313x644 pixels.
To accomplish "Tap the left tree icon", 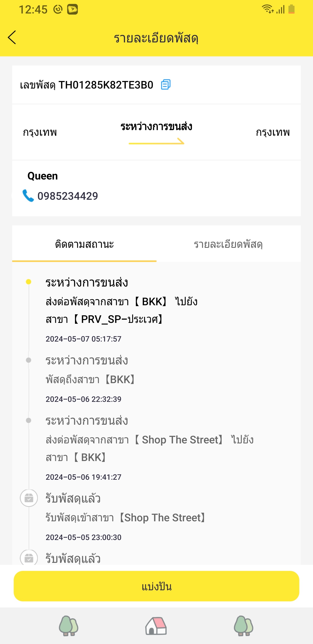I will (x=68, y=626).
